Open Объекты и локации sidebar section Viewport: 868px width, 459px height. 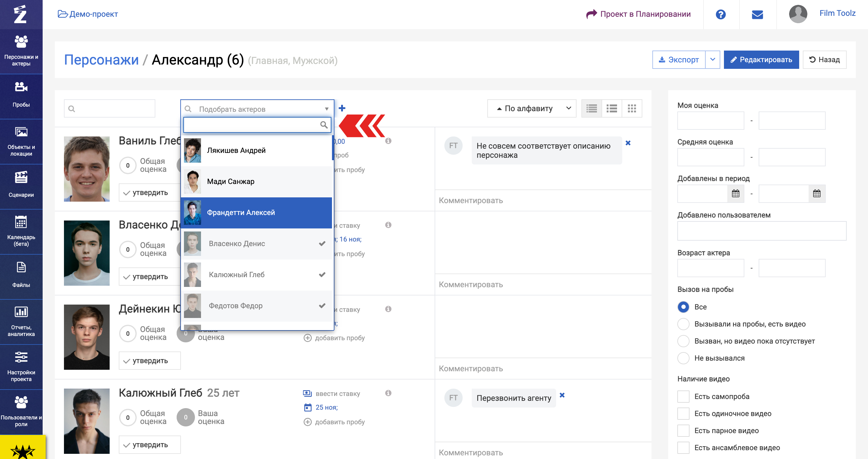coord(21,142)
